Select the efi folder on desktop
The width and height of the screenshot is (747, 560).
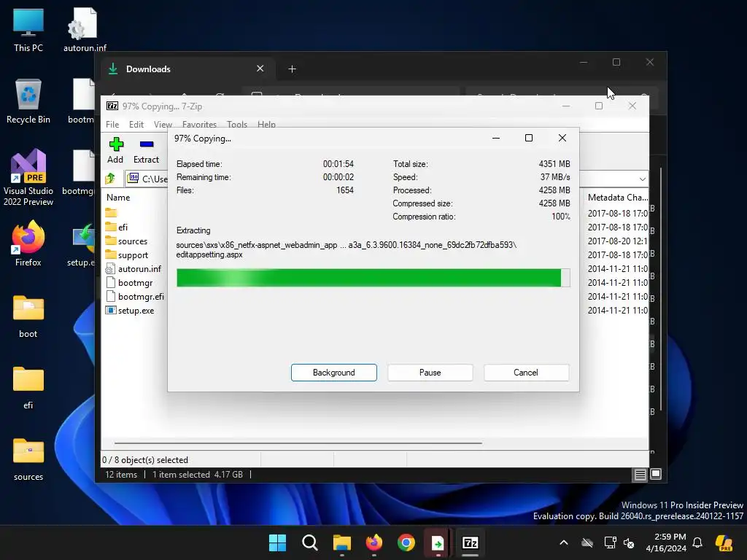(x=28, y=387)
